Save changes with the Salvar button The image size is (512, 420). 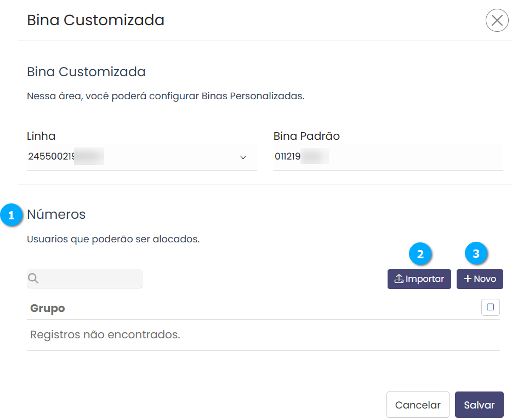(x=479, y=405)
